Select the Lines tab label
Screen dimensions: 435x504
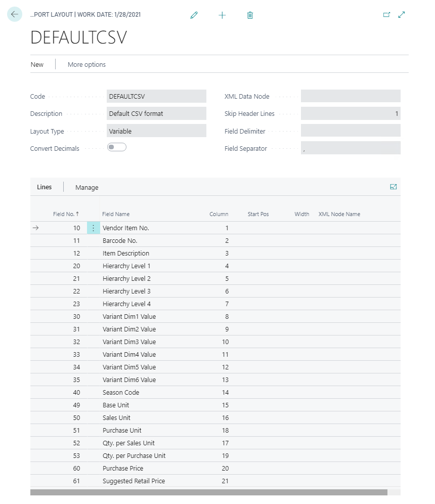point(45,187)
